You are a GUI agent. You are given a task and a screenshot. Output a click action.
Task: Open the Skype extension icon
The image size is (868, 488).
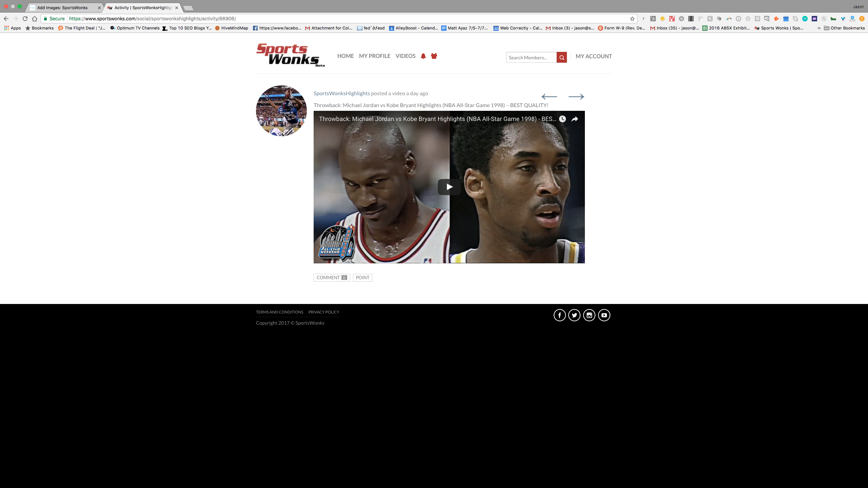tap(795, 19)
